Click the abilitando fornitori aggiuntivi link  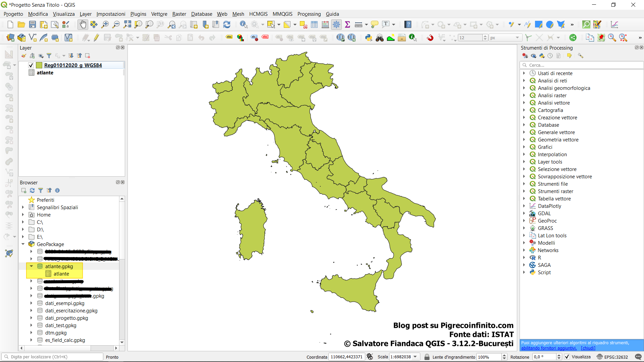coord(549,348)
